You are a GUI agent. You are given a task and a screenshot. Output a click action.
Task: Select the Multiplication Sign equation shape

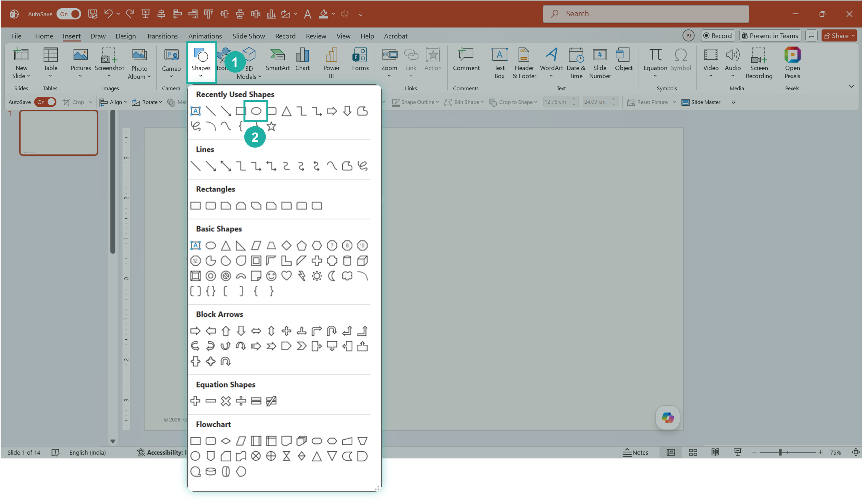[x=226, y=401]
